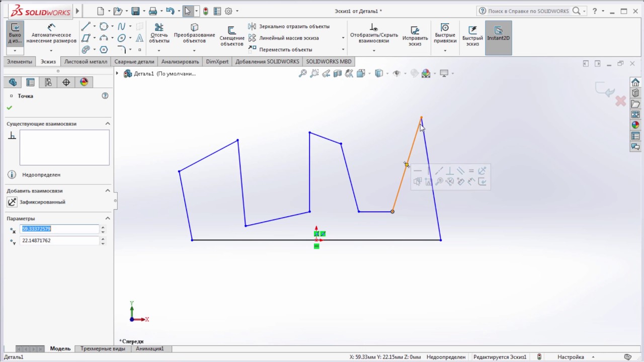The width and height of the screenshot is (644, 362).
Task: Collapse Параметры section
Action: [x=107, y=218]
